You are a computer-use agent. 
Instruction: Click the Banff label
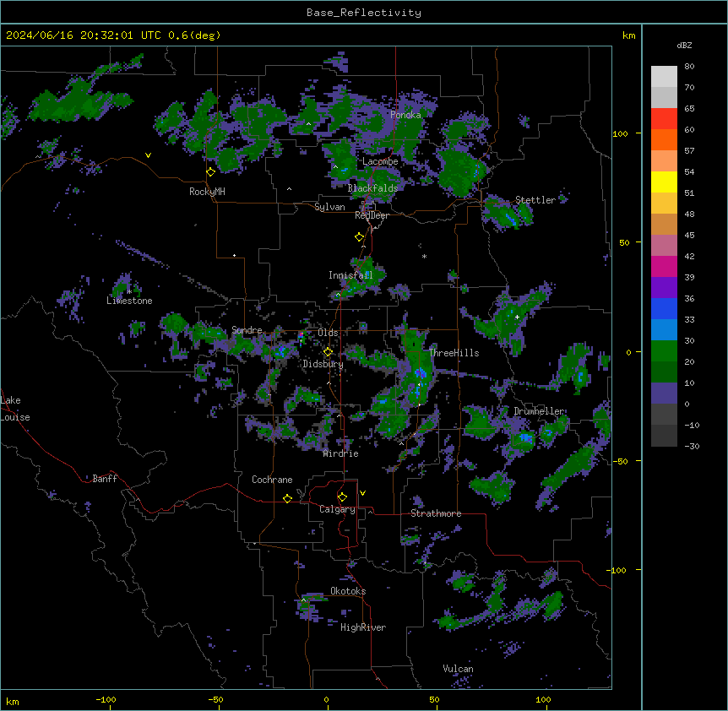[105, 479]
